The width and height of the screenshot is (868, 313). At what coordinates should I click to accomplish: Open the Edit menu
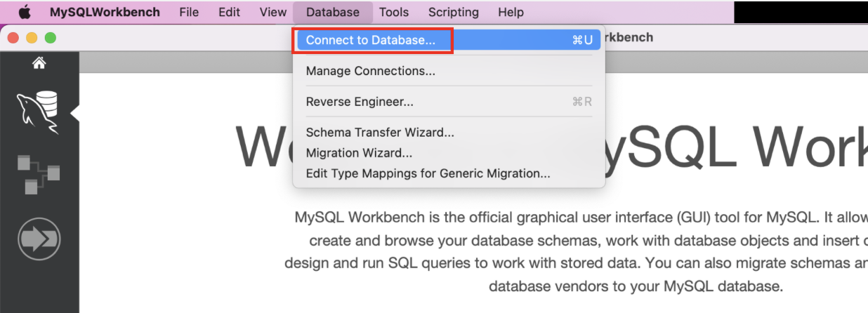point(229,12)
